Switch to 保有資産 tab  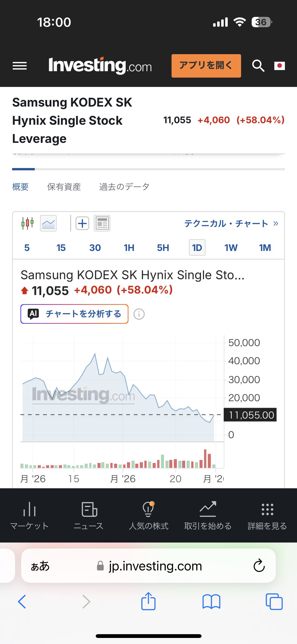[x=64, y=187]
